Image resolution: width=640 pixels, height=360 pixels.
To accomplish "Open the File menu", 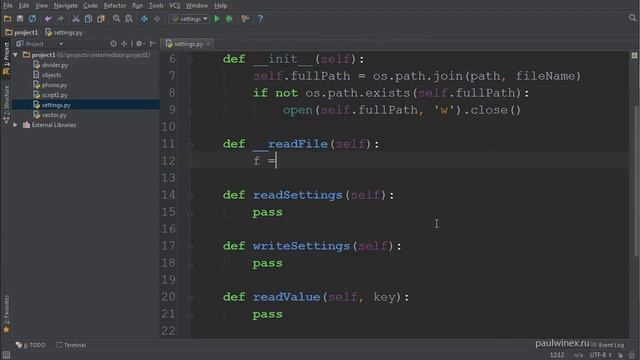I will [8, 6].
